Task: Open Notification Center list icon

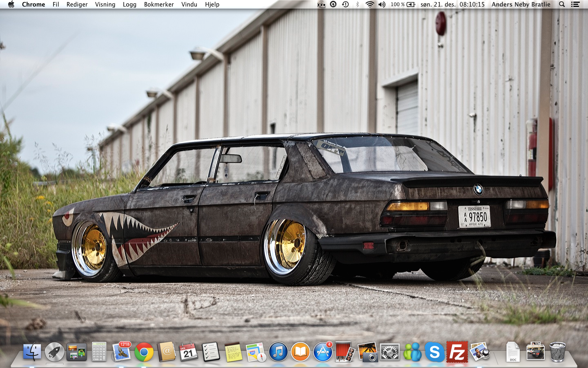Action: pyautogui.click(x=575, y=4)
